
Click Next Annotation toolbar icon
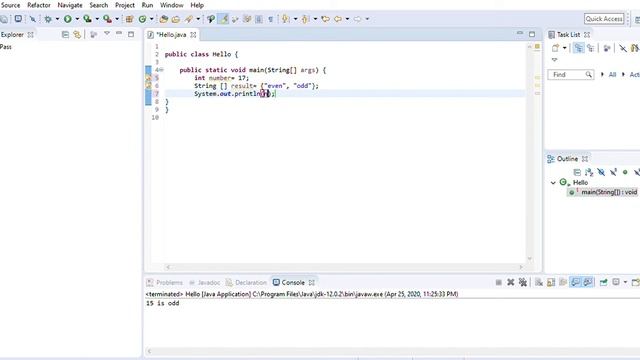click(286, 19)
